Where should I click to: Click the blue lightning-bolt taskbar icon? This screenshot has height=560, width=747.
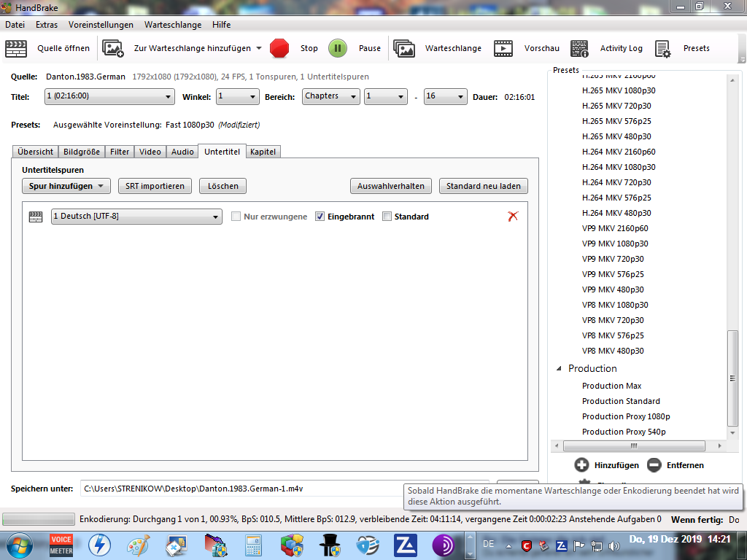(x=99, y=545)
